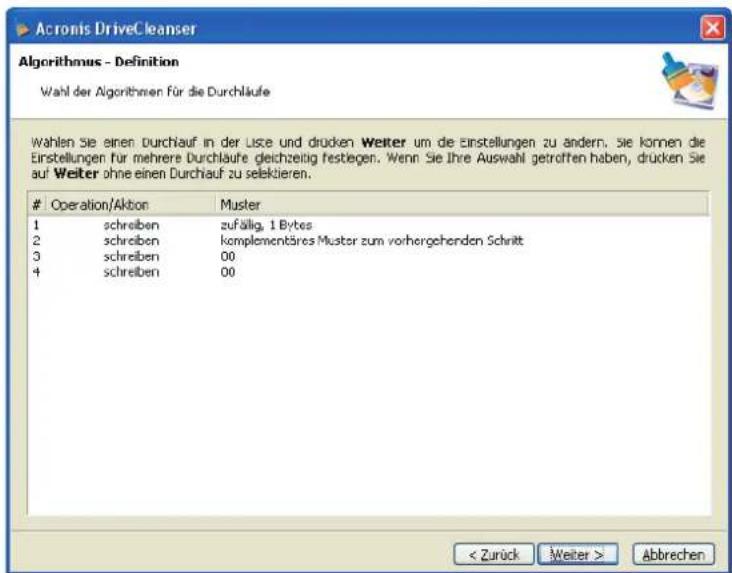This screenshot has height=573, width=732.
Task: Select pass 2 with komplementäres Muster
Action: 369,241
